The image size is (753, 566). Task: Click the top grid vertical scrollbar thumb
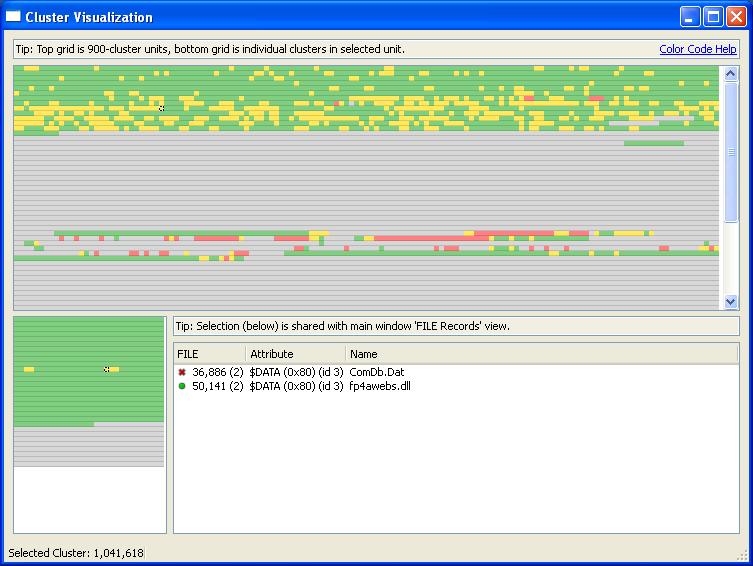(x=730, y=152)
